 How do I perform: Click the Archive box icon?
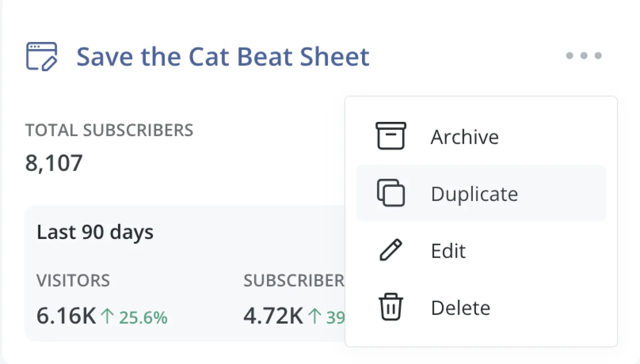pyautogui.click(x=391, y=136)
